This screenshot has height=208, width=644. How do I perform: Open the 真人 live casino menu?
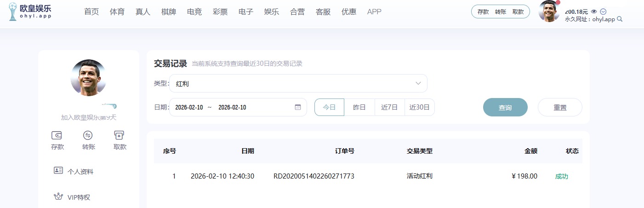143,12
